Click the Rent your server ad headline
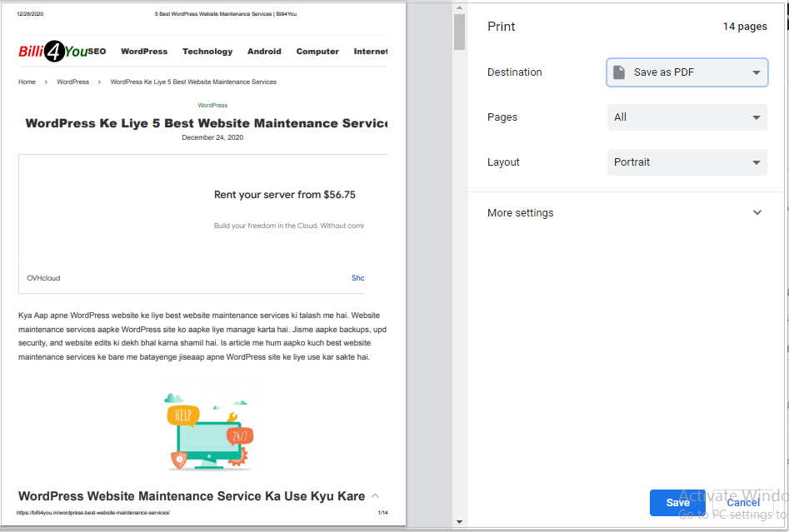Screen dimensions: 789x532 coord(285,195)
